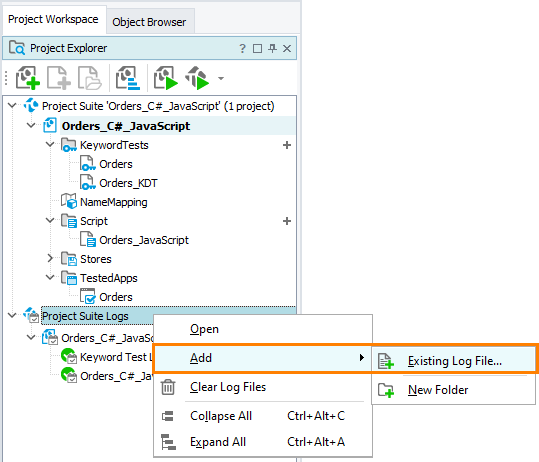
Task: Click the Orders_JavaScript script file icon
Action: (x=88, y=239)
